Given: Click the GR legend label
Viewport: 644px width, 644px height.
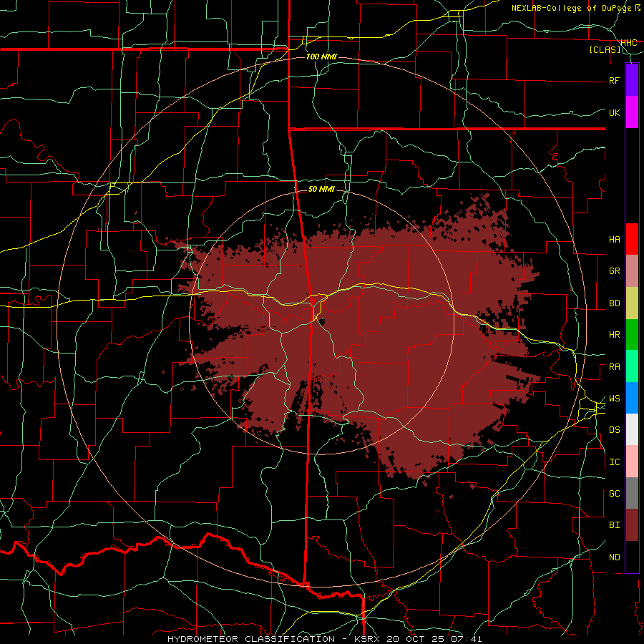Looking at the screenshot, I should (614, 271).
